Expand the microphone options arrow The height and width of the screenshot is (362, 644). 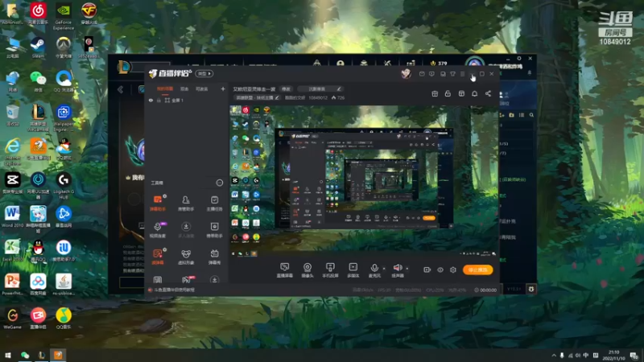pos(384,269)
